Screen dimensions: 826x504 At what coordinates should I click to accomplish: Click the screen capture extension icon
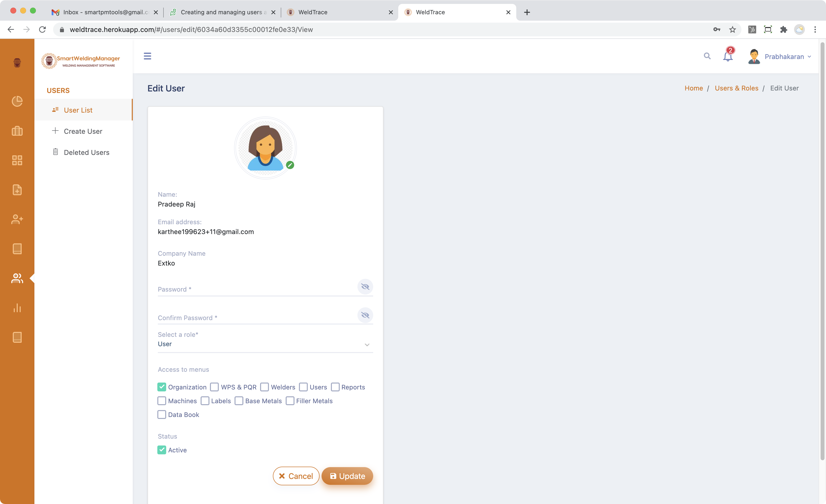pos(768,30)
